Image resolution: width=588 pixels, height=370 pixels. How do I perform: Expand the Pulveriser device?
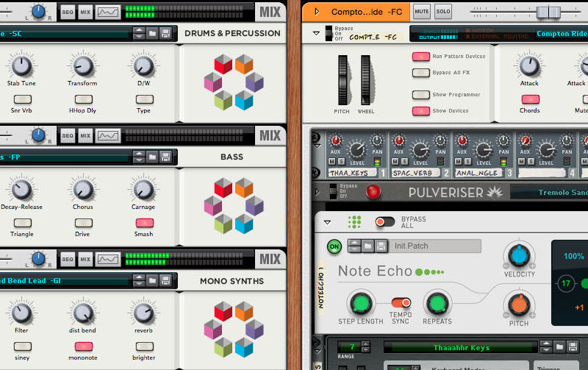(318, 192)
